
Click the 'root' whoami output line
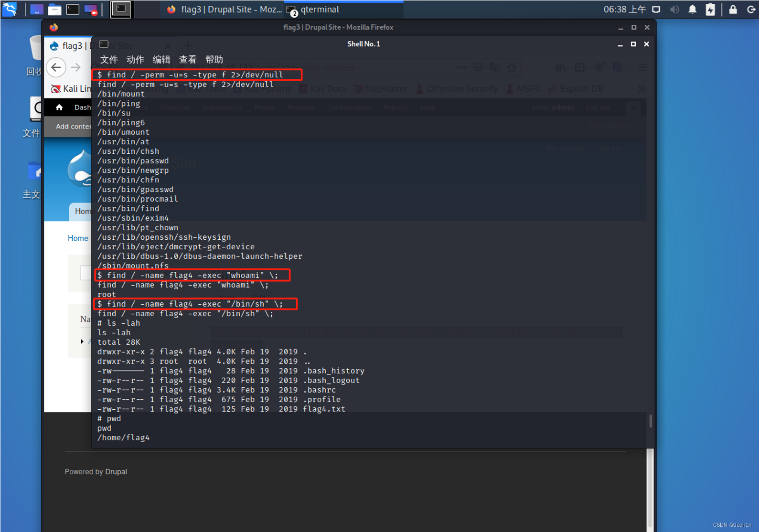point(107,295)
